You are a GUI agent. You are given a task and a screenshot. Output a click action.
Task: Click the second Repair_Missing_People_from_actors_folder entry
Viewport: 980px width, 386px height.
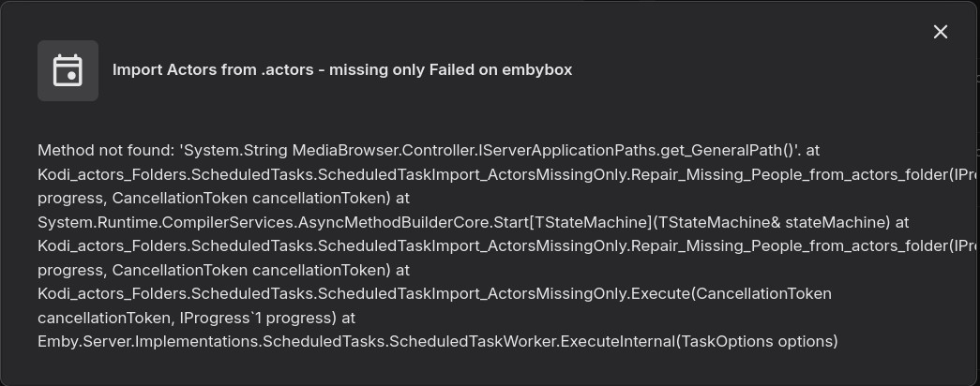pyautogui.click(x=790, y=246)
